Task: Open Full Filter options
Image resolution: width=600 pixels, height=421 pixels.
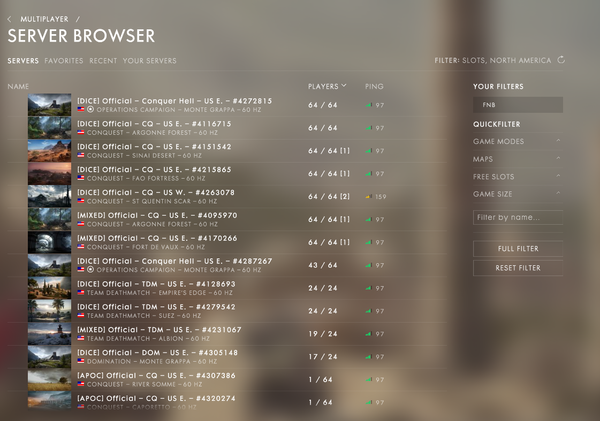Action: click(x=518, y=249)
